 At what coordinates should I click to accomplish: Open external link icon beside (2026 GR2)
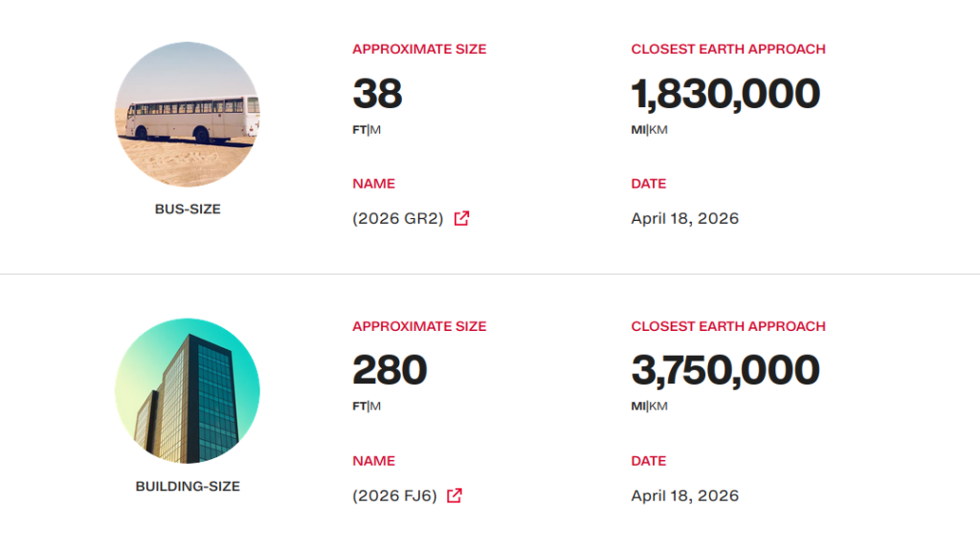(461, 218)
